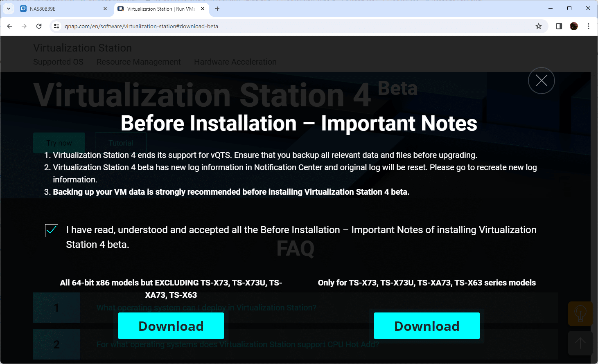Click the lightbulb feedback icon

(x=580, y=314)
